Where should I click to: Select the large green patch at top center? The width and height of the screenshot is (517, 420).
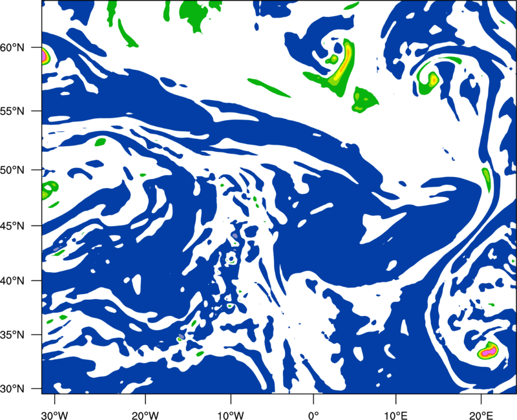(195, 15)
